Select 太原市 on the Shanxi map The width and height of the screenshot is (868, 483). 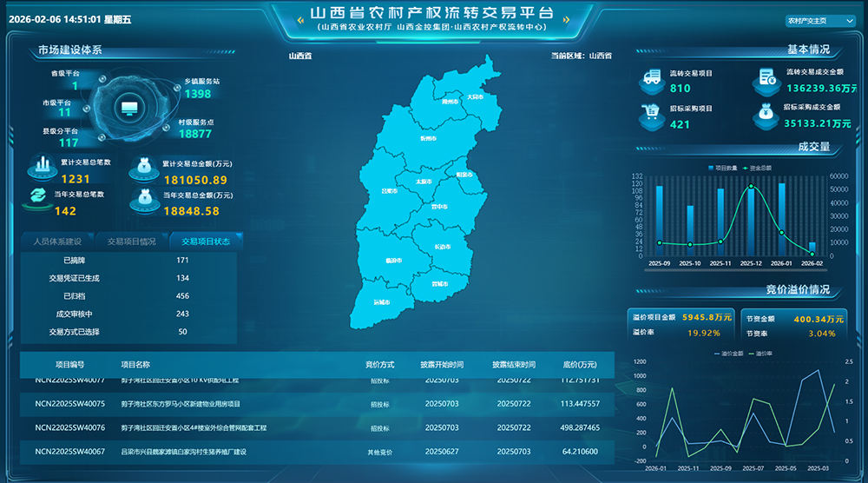(423, 182)
